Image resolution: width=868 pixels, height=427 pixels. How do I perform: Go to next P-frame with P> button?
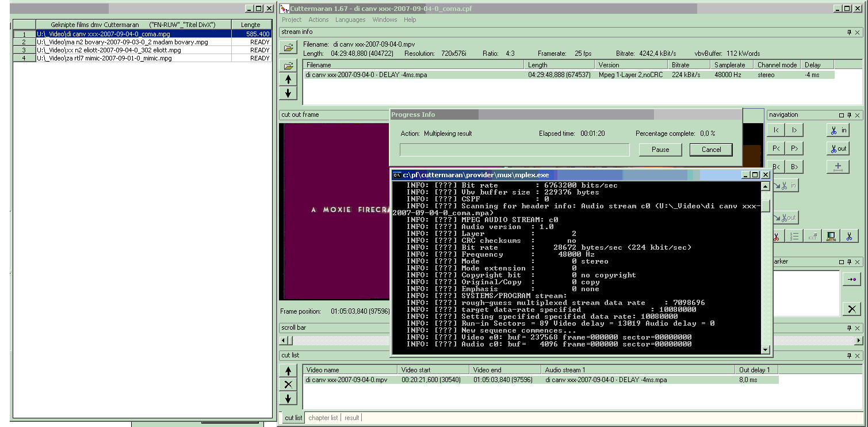tap(794, 148)
